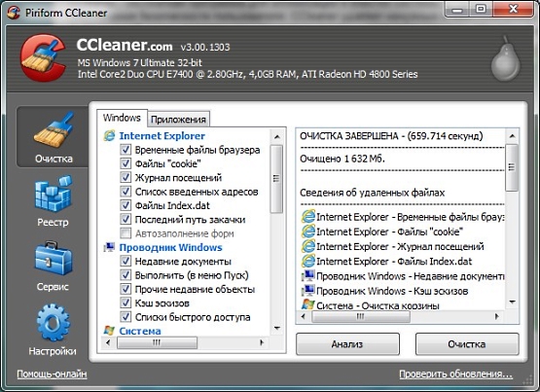
Task: Click computer icon beside Кэш эскизов result
Action: (308, 291)
